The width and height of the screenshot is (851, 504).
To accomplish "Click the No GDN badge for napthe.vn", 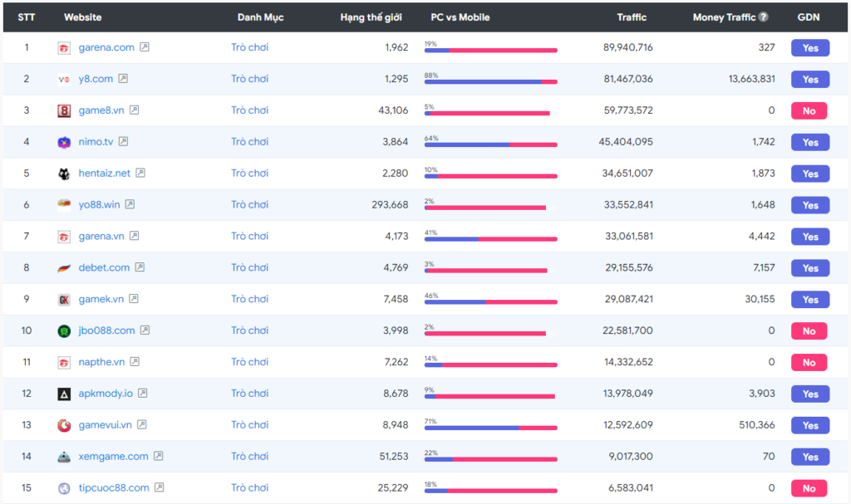I will point(809,363).
